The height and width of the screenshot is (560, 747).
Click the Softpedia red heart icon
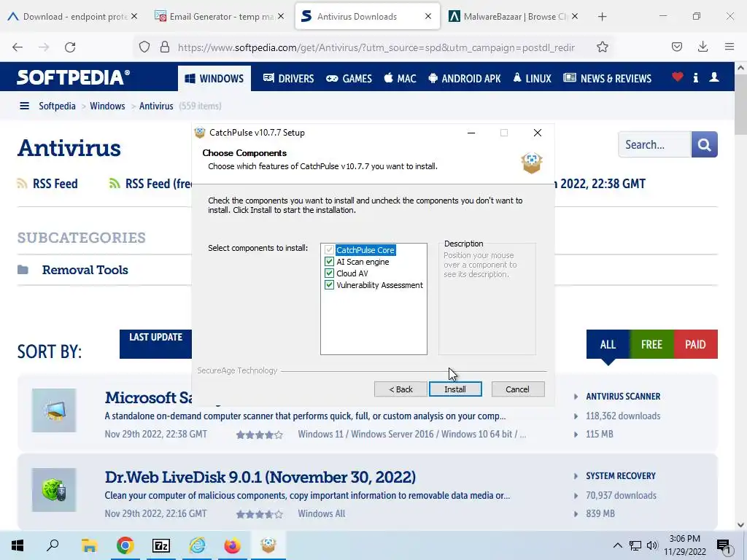pyautogui.click(x=678, y=77)
